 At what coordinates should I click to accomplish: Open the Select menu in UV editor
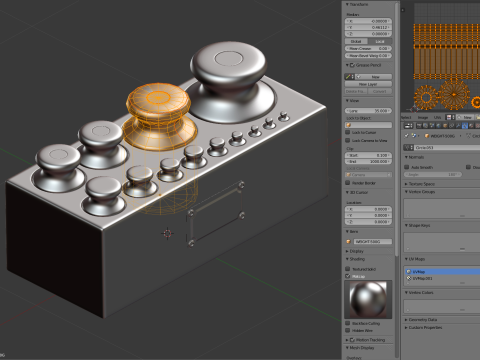tap(406, 117)
